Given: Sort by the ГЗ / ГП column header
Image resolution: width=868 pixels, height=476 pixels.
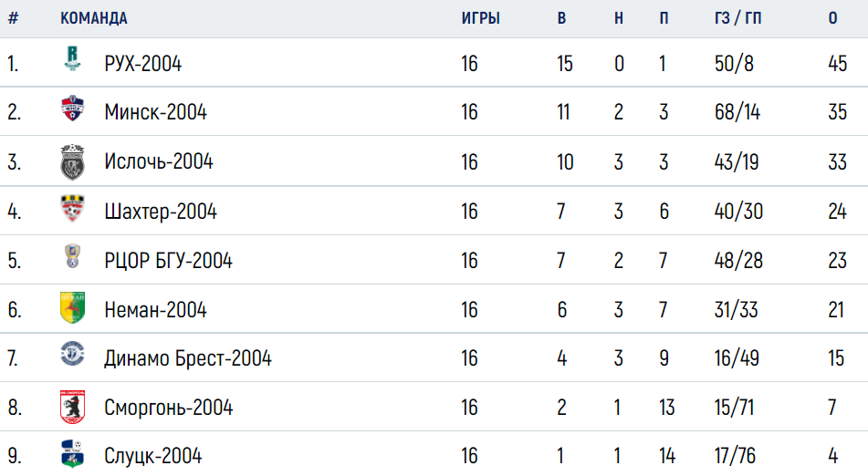Looking at the screenshot, I should (737, 18).
